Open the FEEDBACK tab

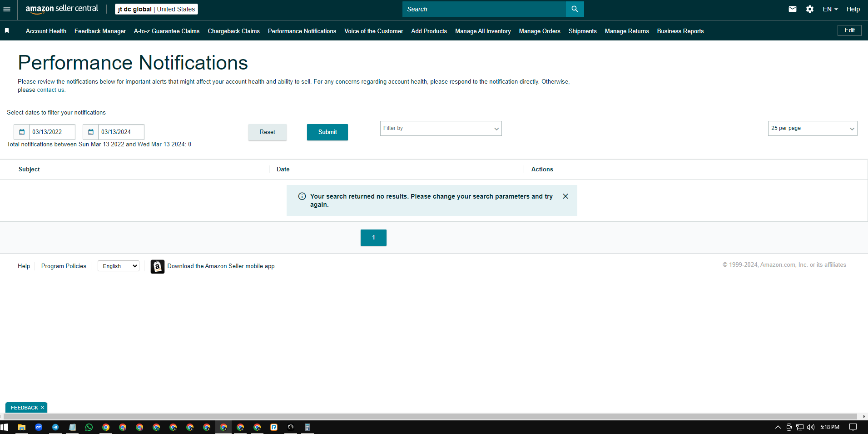click(x=25, y=408)
